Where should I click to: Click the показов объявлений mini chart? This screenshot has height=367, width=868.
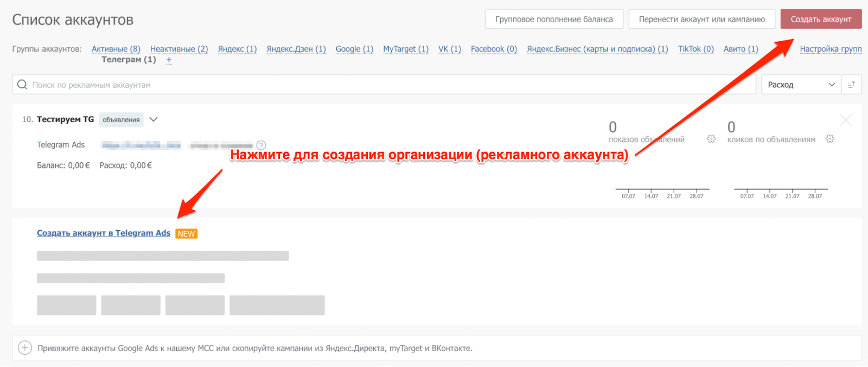[662, 193]
